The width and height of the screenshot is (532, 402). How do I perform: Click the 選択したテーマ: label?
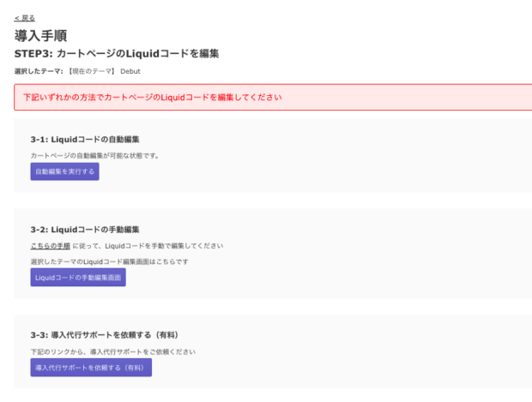pos(39,71)
